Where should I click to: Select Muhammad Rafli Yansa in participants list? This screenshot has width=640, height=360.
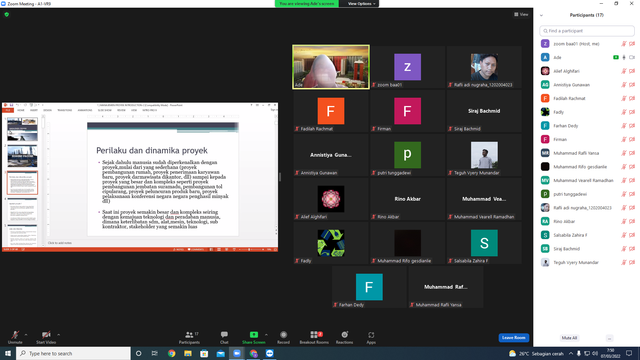click(587, 153)
